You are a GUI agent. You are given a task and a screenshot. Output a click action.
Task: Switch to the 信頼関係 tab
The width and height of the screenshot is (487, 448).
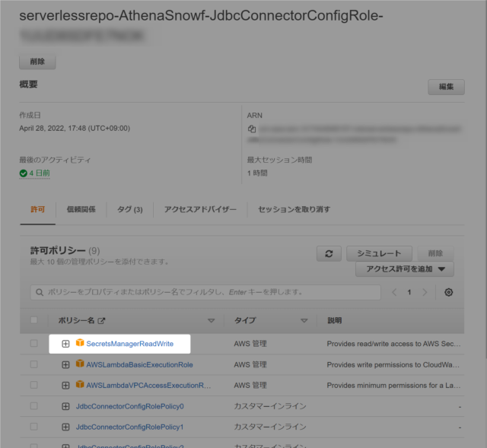click(x=81, y=210)
